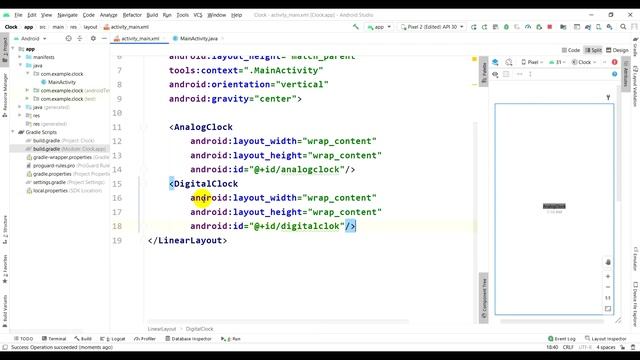The image size is (640, 360).
Task: Toggle the Structure side tab
Action: coord(5,230)
